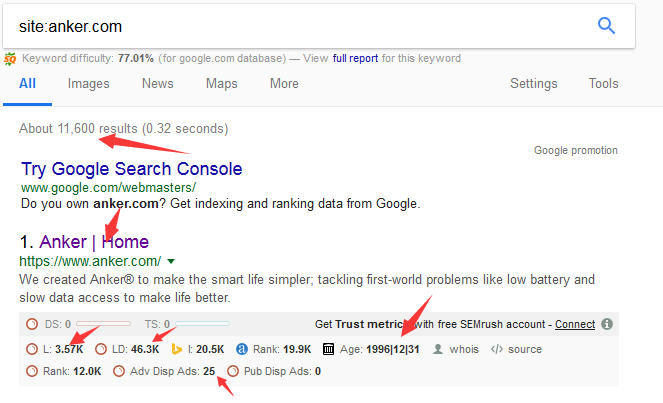Click the blue search magnifier icon
663x403 pixels.
click(606, 26)
